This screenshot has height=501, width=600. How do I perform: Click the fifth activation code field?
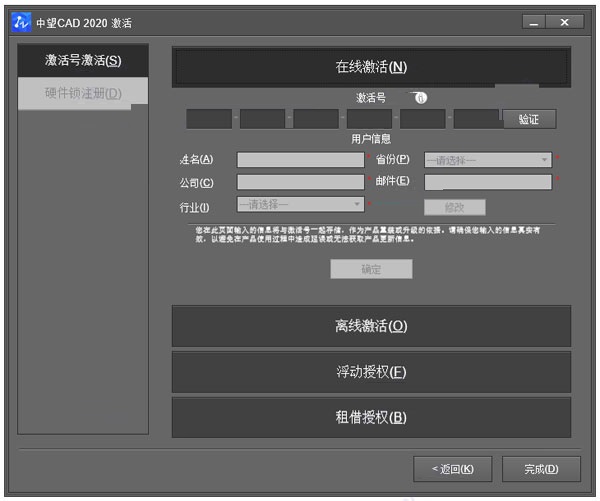[423, 119]
